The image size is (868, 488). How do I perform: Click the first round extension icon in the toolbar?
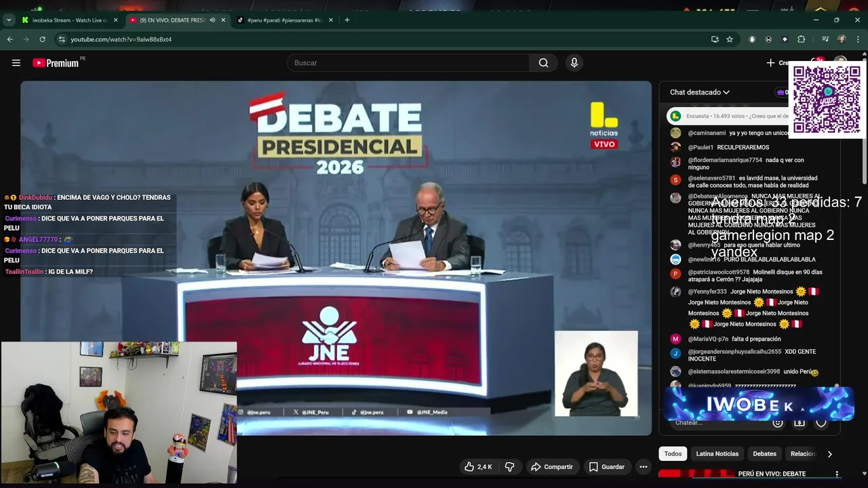click(x=752, y=39)
